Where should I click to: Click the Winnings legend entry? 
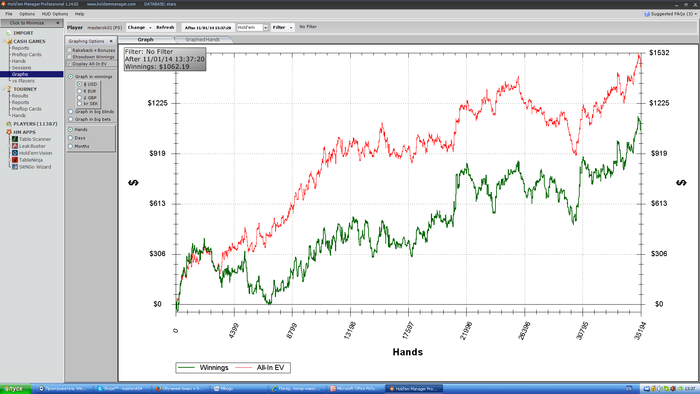pyautogui.click(x=204, y=368)
